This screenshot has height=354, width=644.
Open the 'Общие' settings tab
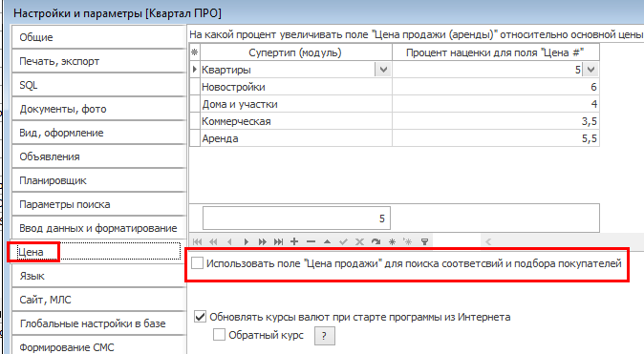(98, 37)
